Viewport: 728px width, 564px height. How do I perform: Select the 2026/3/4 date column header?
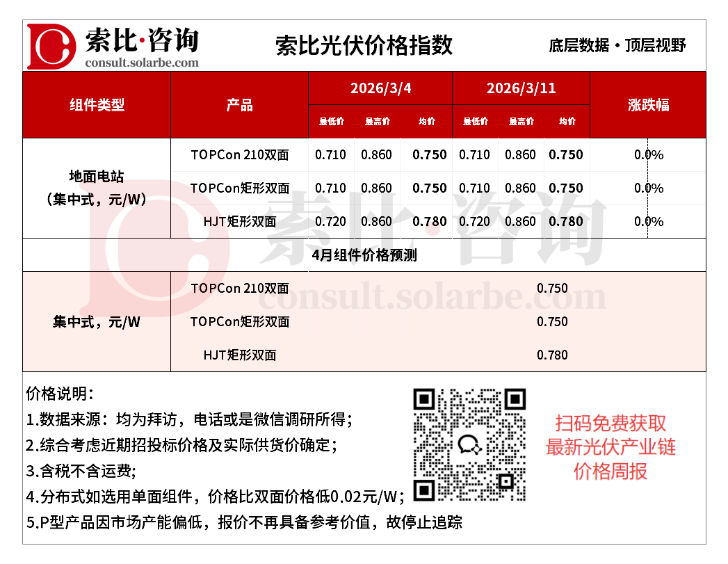tap(380, 88)
